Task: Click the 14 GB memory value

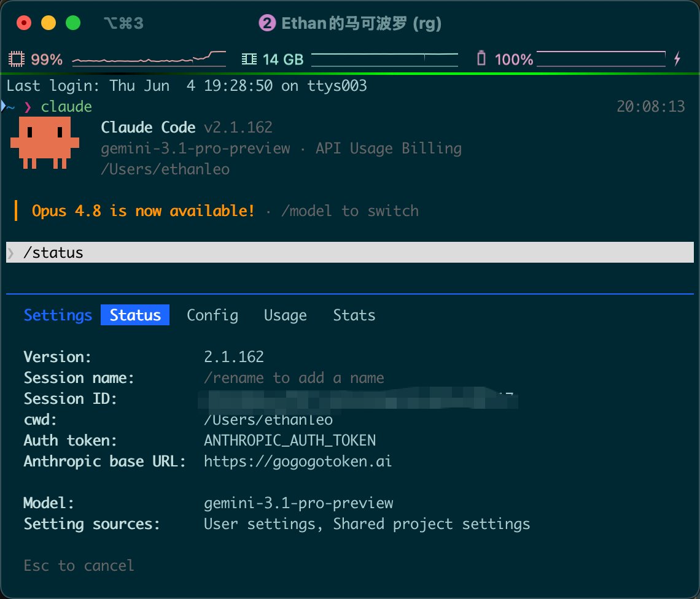Action: (x=283, y=60)
